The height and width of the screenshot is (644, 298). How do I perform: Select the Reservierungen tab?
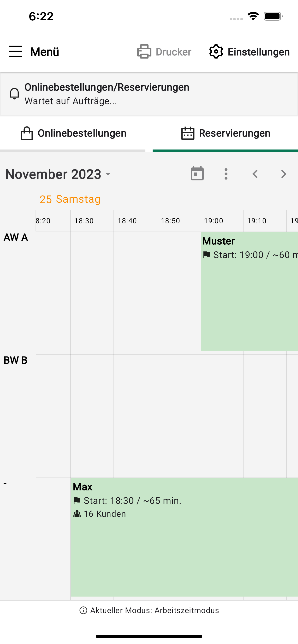click(x=225, y=133)
